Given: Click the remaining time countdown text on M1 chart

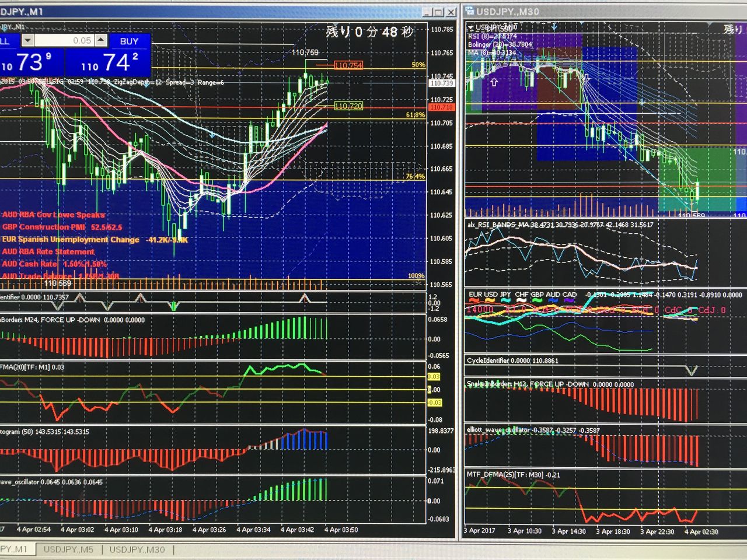Looking at the screenshot, I should point(369,32).
